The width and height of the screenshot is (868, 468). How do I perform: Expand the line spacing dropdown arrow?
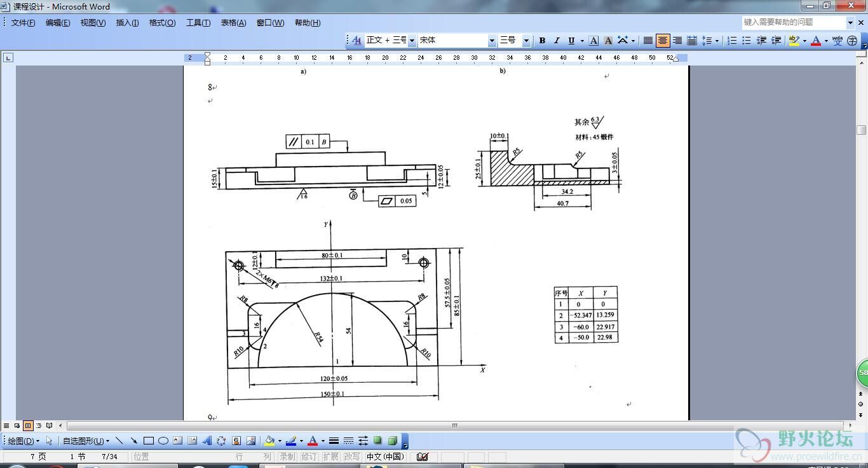pos(717,40)
